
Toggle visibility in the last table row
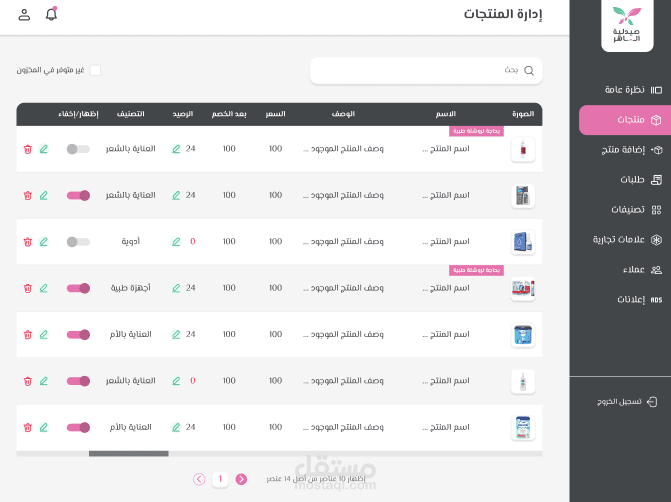pyautogui.click(x=78, y=427)
